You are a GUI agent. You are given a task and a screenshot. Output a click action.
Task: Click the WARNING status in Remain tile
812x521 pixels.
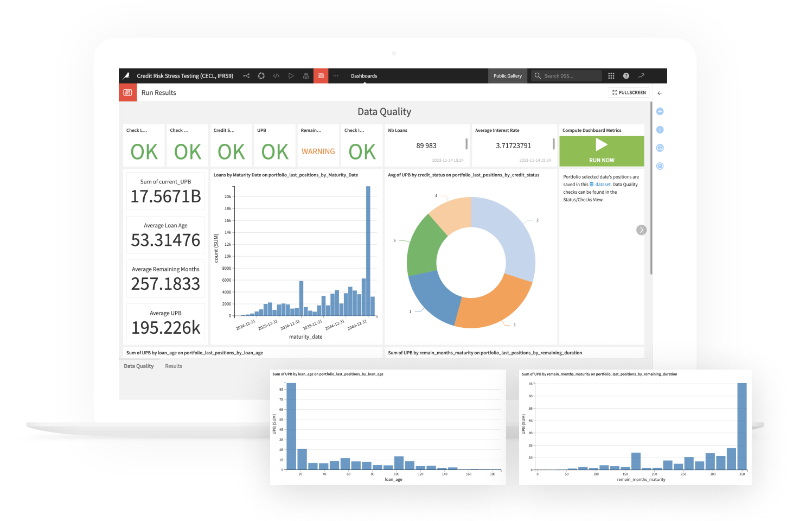318,151
